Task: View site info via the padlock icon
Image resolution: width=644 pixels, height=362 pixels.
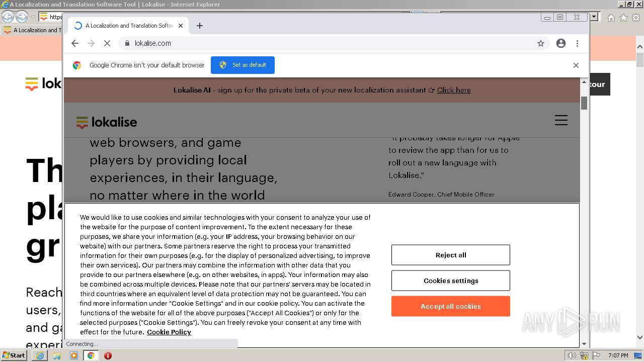Action: click(x=127, y=43)
